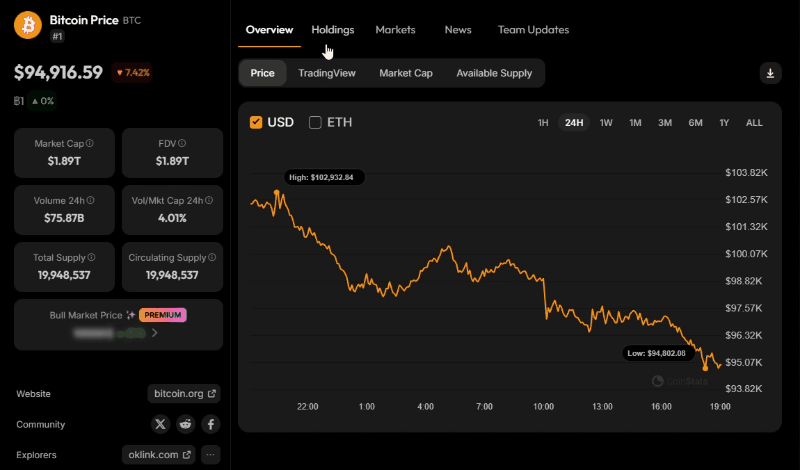The width and height of the screenshot is (800, 470).
Task: Open the Reddit community icon
Action: tap(185, 424)
